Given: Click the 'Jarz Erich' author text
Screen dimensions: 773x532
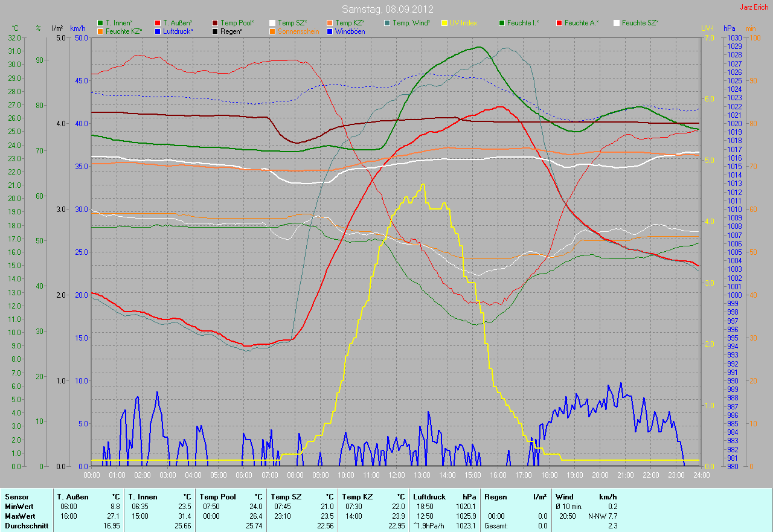Looking at the screenshot, I should [754, 7].
